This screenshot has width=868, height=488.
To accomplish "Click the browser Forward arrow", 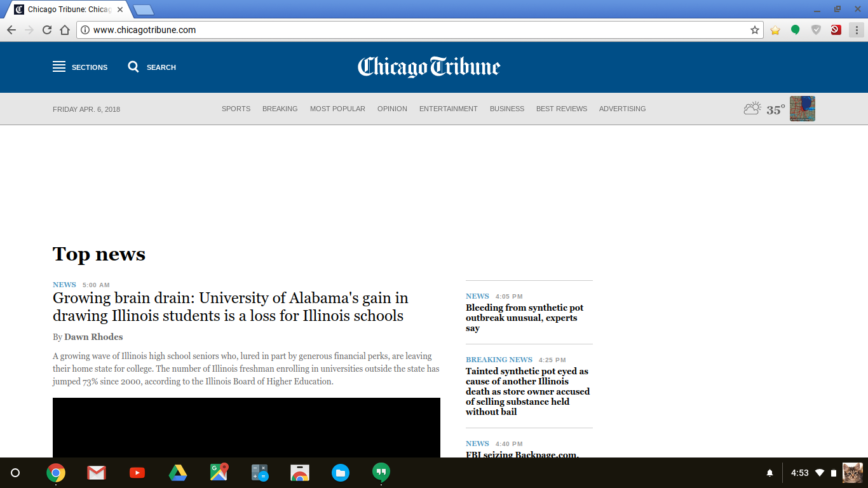I will (29, 30).
